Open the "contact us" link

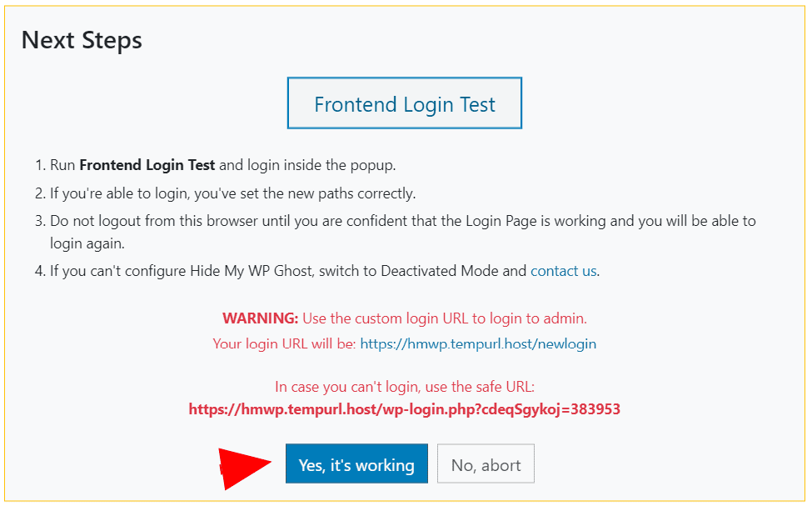coord(563,271)
